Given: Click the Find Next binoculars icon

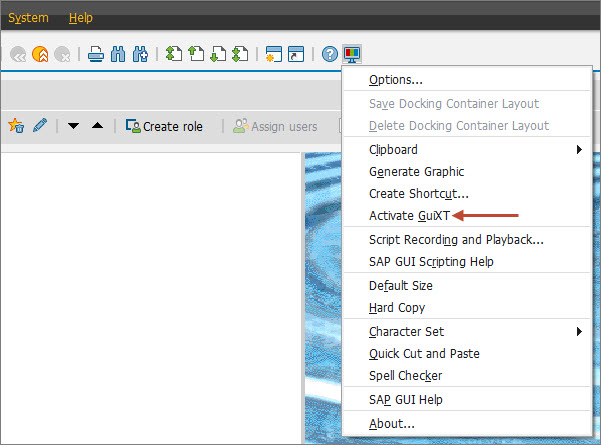Looking at the screenshot, I should (x=140, y=54).
